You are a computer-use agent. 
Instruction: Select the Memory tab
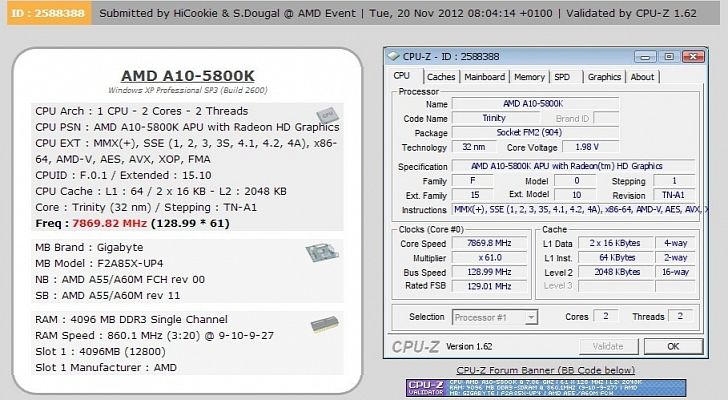(530, 76)
